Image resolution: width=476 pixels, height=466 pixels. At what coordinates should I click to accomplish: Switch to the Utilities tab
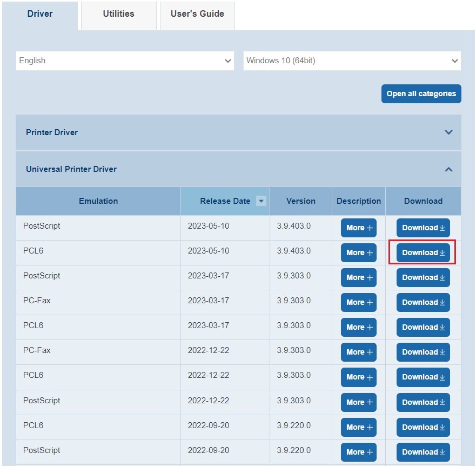(118, 14)
